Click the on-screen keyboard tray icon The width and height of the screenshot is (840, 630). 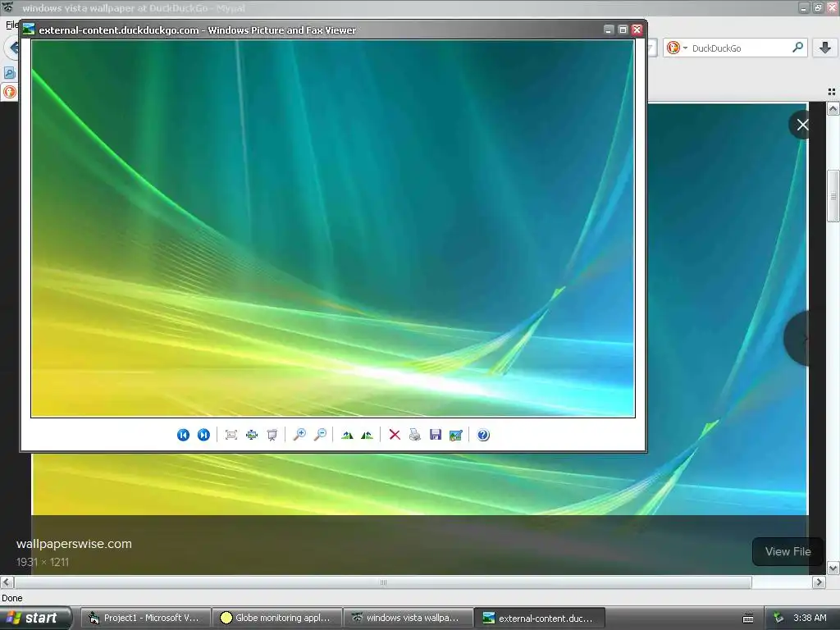tap(748, 619)
